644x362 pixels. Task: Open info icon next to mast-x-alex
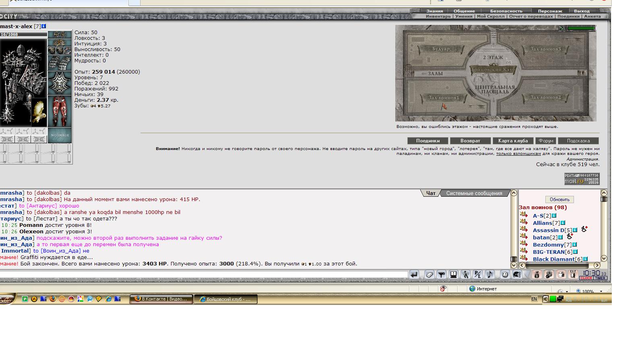(x=44, y=26)
